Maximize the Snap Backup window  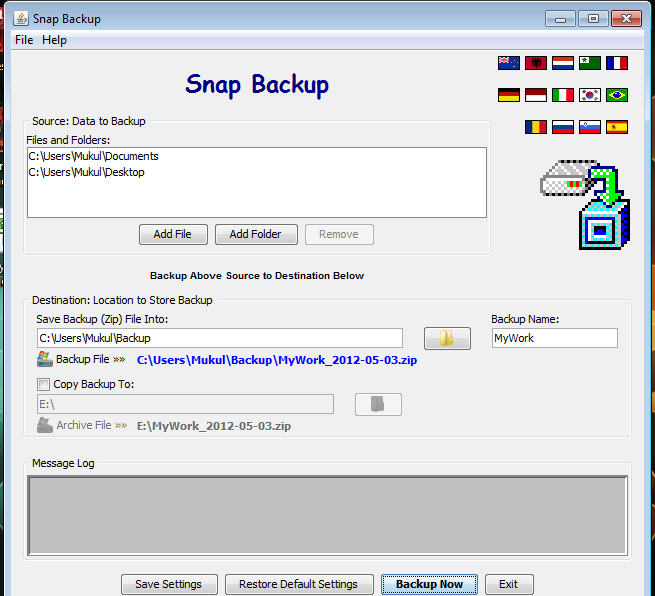point(593,19)
